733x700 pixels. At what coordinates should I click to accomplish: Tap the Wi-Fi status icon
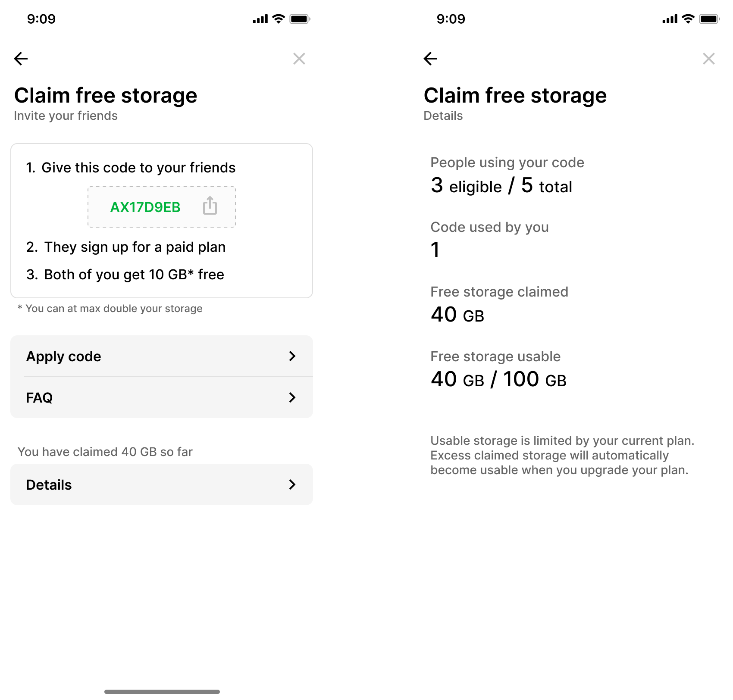278,19
